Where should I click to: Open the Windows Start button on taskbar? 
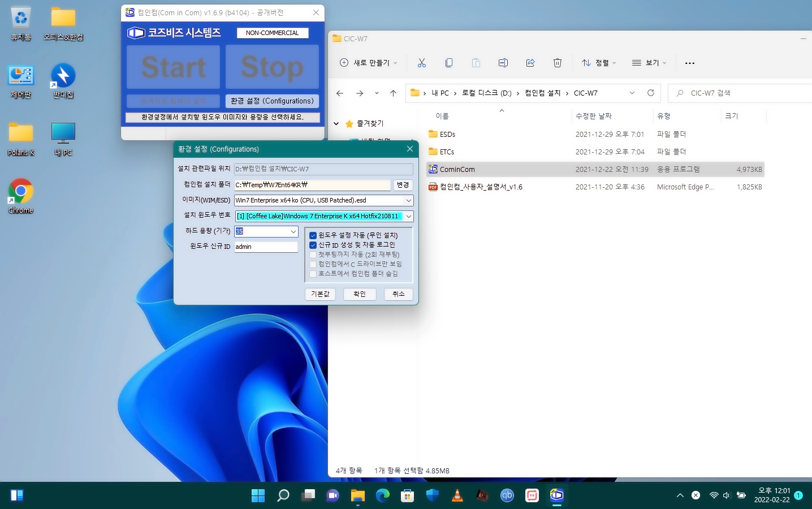point(258,495)
